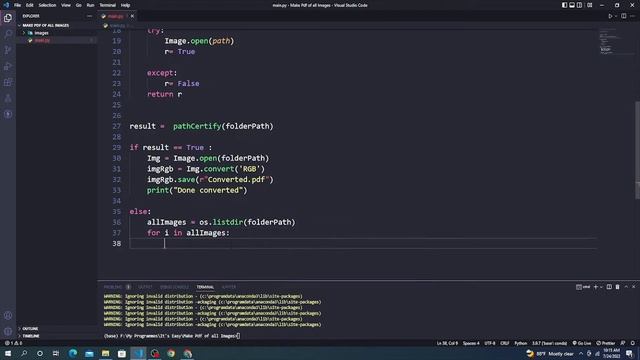This screenshot has height=360, width=640.
Task: Open the launch profile dropdown next to new terminal
Action: (x=601, y=287)
